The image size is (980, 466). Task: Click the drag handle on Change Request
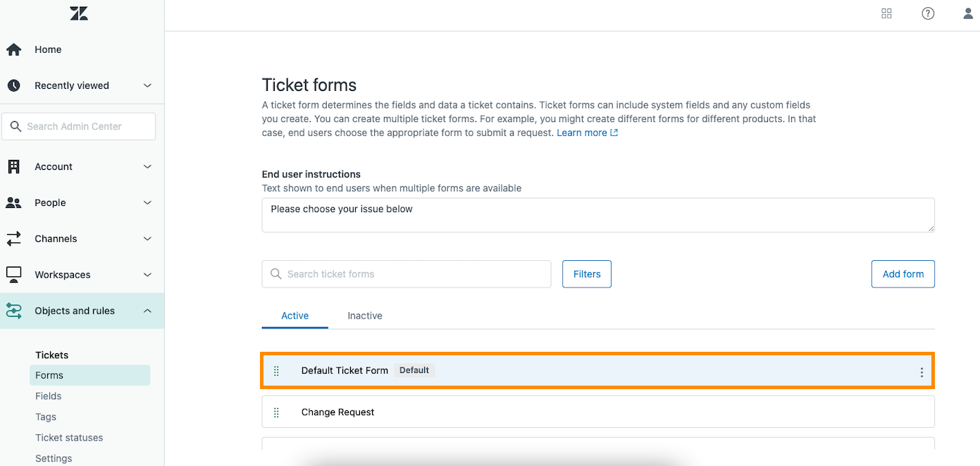point(276,412)
